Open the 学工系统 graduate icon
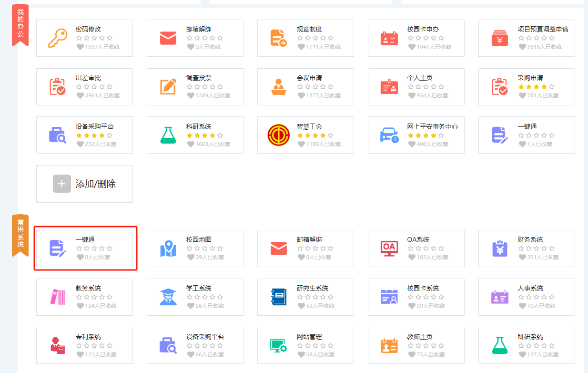588x373 pixels. tap(168, 297)
